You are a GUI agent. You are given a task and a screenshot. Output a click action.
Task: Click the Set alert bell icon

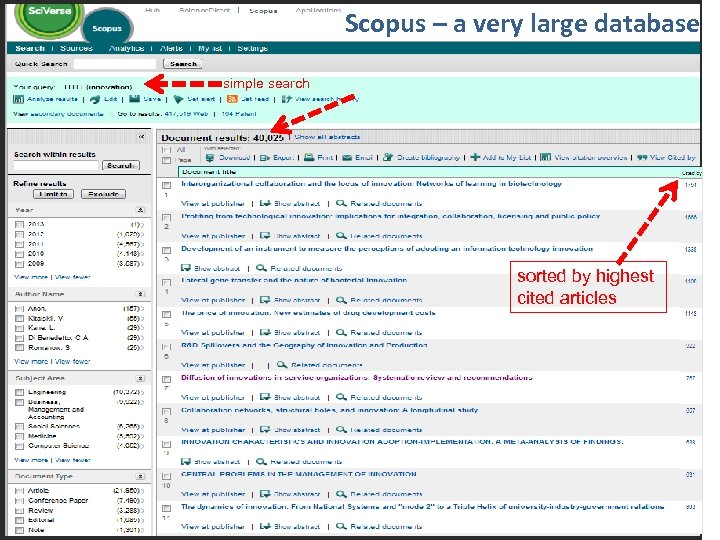(178, 99)
